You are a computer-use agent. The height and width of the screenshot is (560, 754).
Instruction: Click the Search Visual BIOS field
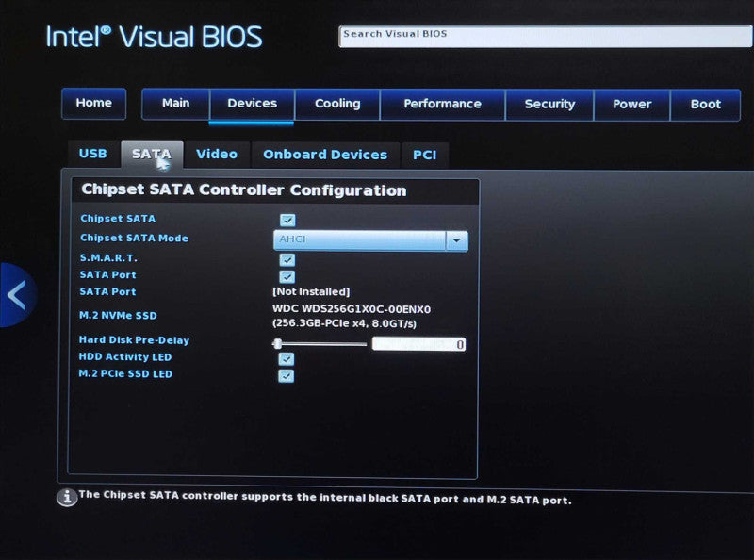pyautogui.click(x=546, y=37)
